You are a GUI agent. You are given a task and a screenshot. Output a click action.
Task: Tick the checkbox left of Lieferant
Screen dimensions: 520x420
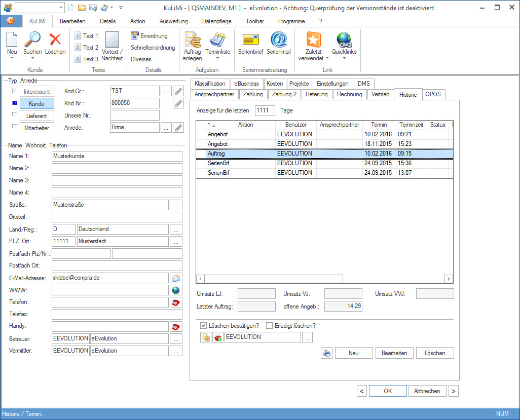pos(14,114)
